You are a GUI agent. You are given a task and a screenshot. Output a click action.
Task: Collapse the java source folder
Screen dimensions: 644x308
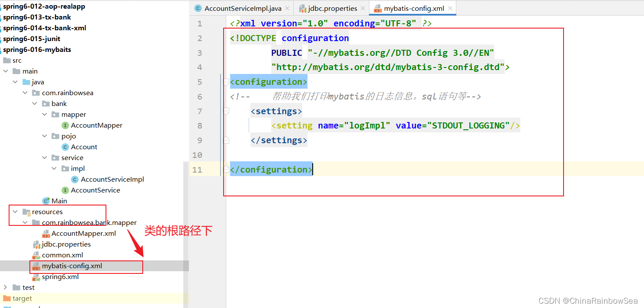click(x=15, y=82)
